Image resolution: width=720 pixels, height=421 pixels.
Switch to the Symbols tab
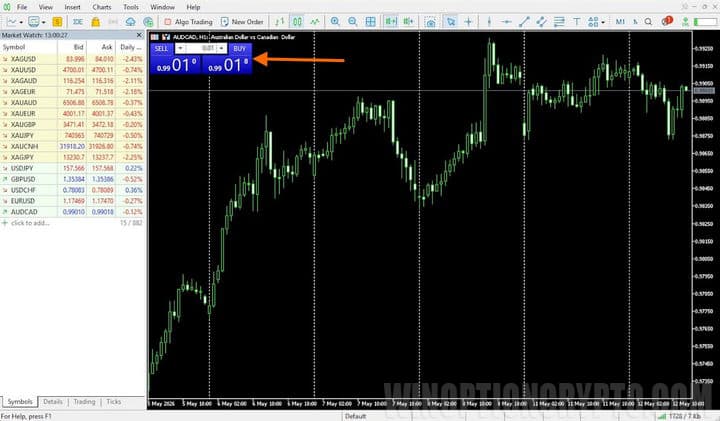coord(20,402)
